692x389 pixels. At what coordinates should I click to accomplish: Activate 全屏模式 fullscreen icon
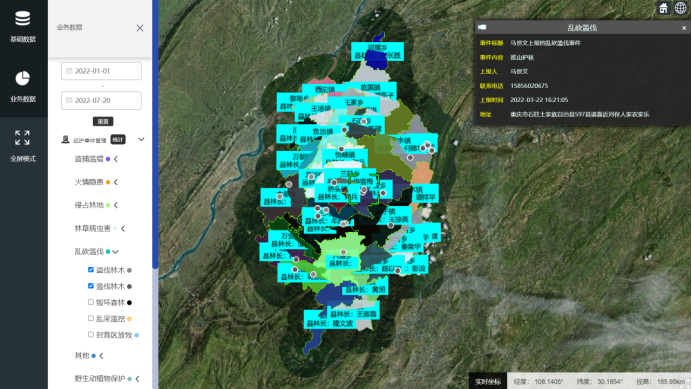[22, 138]
